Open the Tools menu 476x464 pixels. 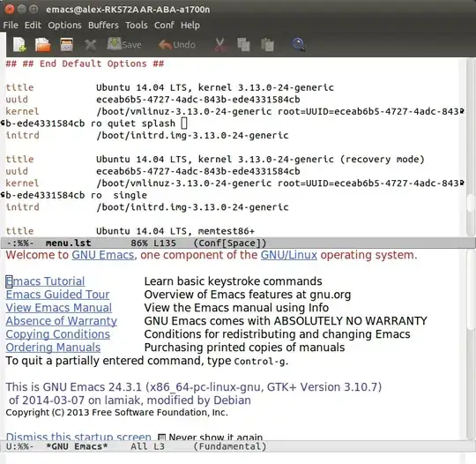(137, 25)
